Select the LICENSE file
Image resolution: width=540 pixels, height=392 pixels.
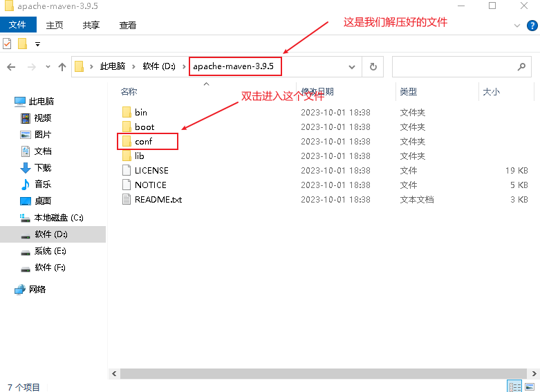pos(151,170)
